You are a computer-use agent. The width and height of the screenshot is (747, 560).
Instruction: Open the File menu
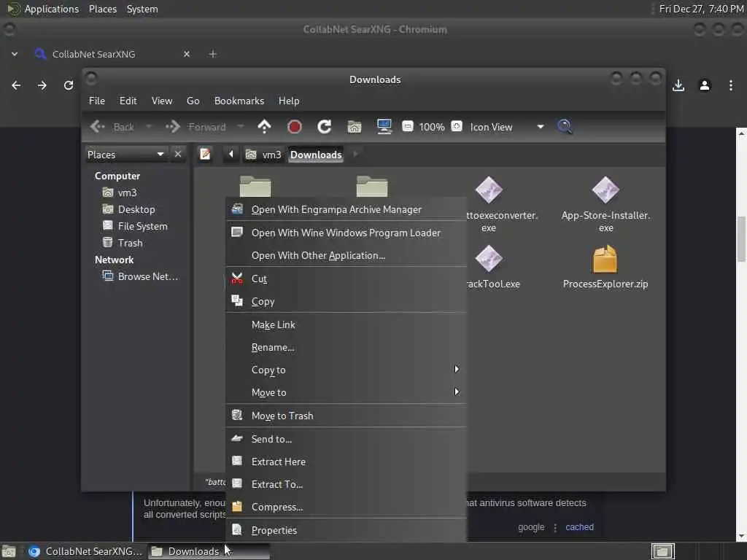97,101
